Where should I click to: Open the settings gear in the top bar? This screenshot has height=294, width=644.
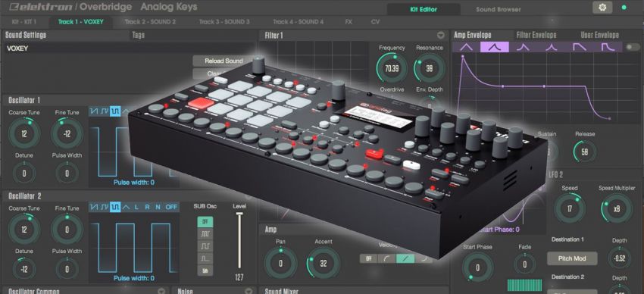point(602,8)
